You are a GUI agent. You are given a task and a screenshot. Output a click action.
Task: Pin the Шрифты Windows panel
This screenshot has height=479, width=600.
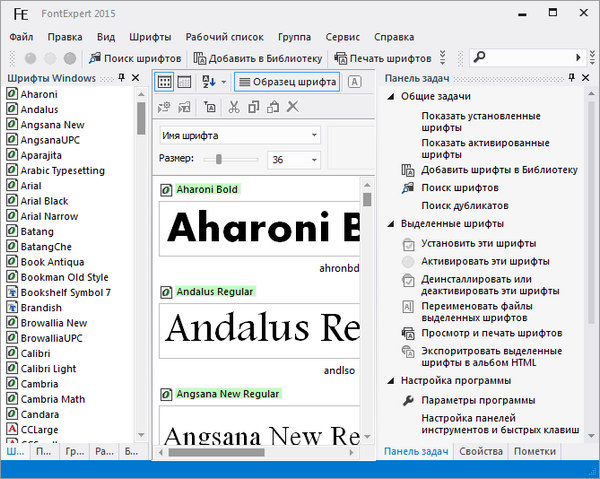[122, 78]
